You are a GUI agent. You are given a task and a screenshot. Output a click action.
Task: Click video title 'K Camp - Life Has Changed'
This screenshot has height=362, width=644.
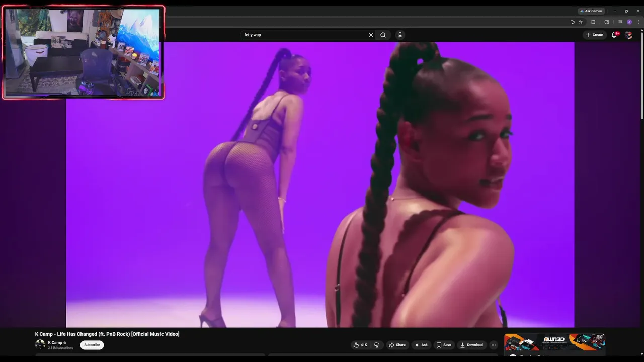[107, 334]
